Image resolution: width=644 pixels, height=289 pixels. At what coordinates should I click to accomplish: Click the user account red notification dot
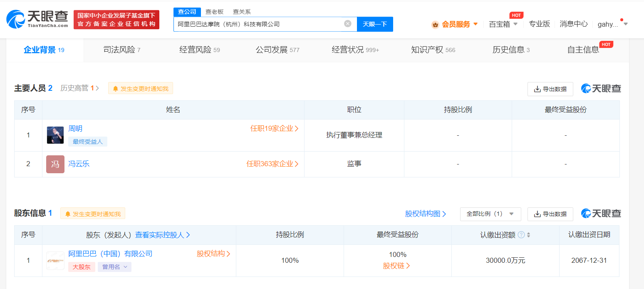tap(622, 20)
